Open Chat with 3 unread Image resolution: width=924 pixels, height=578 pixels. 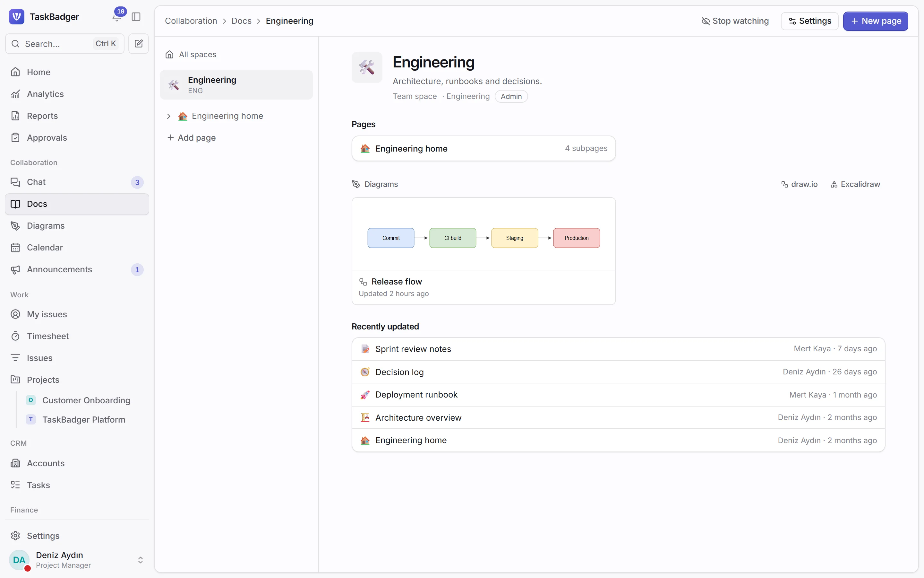point(77,182)
